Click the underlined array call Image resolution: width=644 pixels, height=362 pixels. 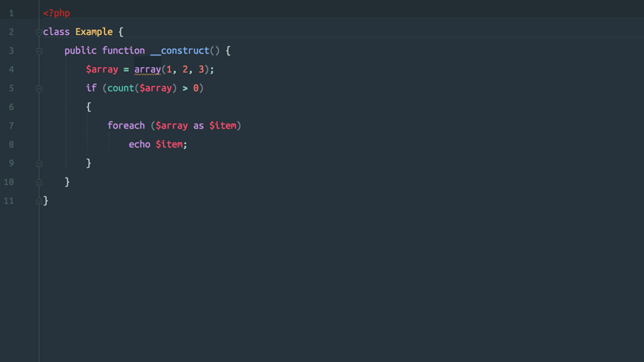click(x=148, y=69)
